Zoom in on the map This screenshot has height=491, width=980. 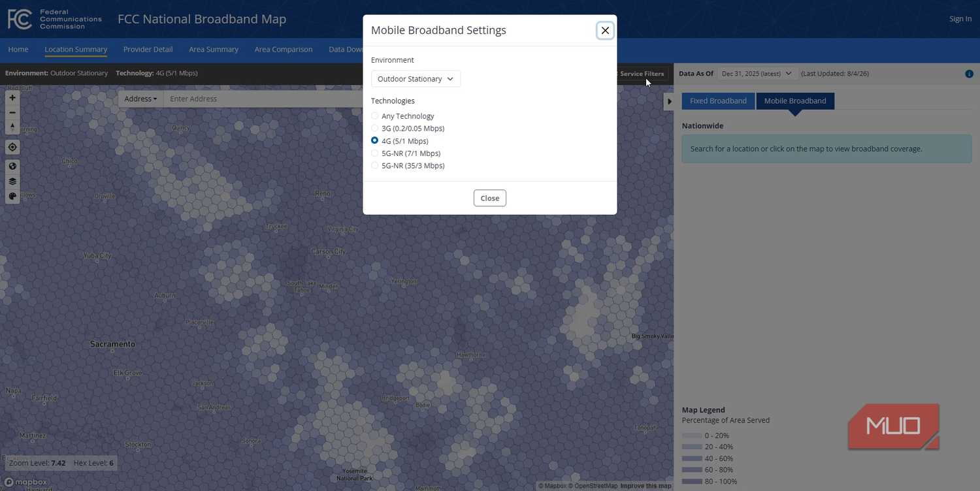click(12, 97)
